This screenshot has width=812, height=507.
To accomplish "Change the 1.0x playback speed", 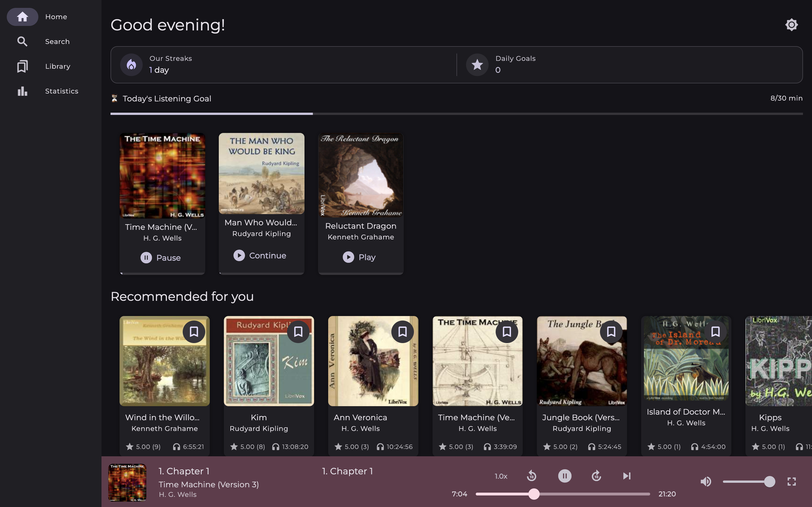I will click(x=501, y=476).
